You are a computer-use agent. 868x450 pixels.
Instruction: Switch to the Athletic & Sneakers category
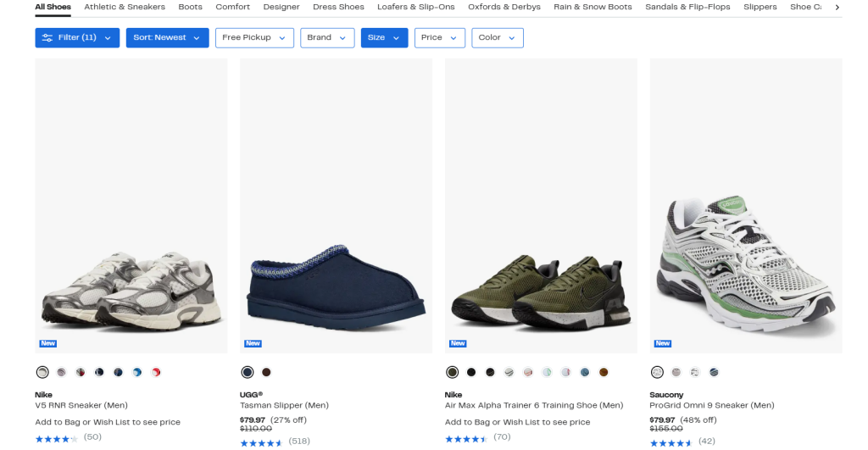click(x=125, y=7)
